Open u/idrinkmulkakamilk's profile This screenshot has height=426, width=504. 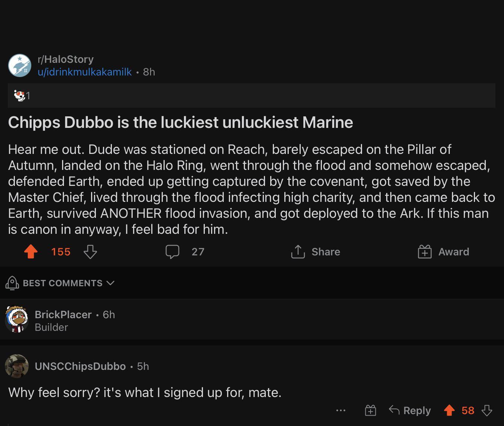tap(85, 72)
